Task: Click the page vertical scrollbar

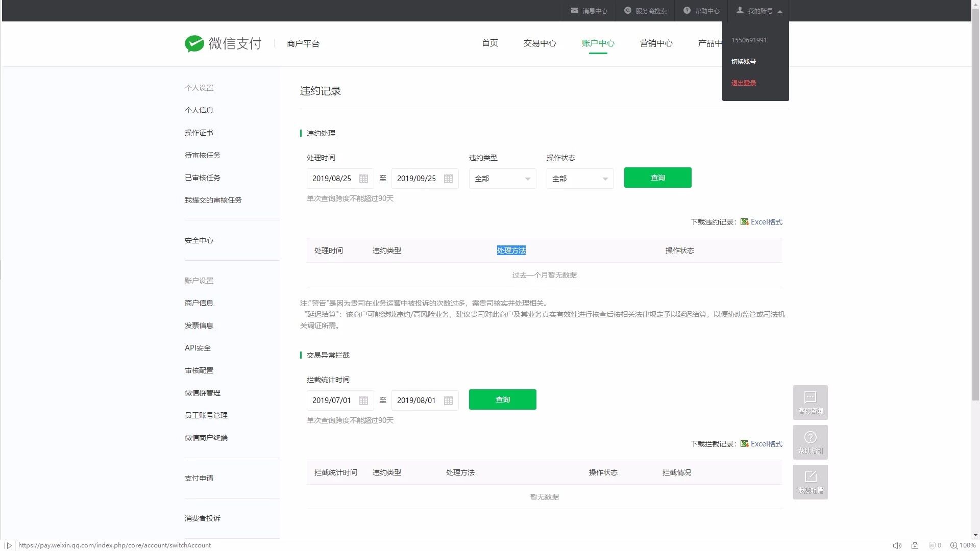Action: coord(975,204)
